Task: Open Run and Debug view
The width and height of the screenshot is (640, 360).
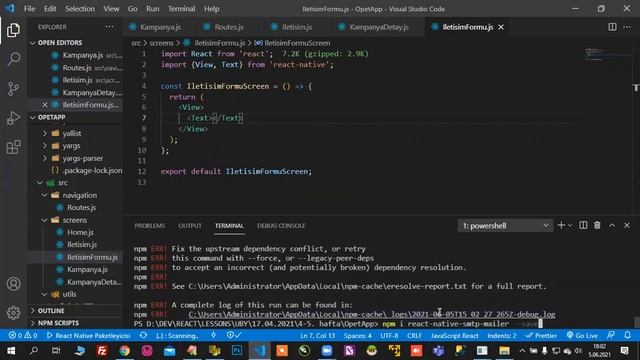Action: coord(13,118)
